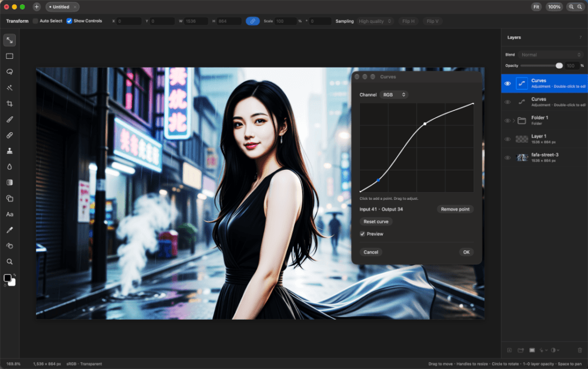Click the aspect ratio link icon

coord(253,21)
